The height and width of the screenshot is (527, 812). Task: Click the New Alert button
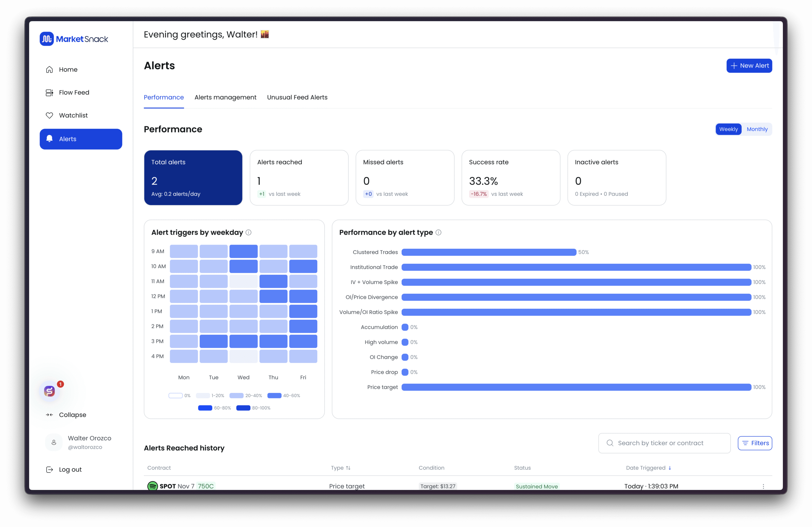pyautogui.click(x=749, y=66)
